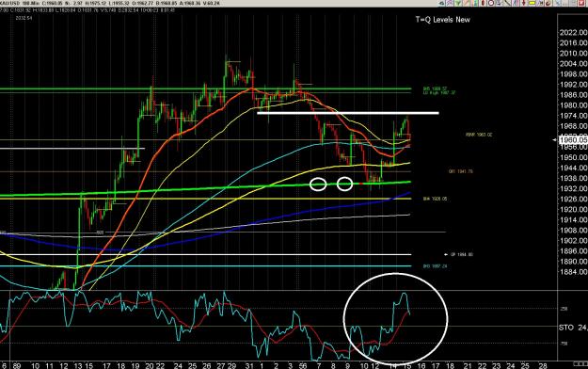Image resolution: width=588 pixels, height=369 pixels.
Task: Click the H:1975.12 high value in header
Action: coord(96,4)
